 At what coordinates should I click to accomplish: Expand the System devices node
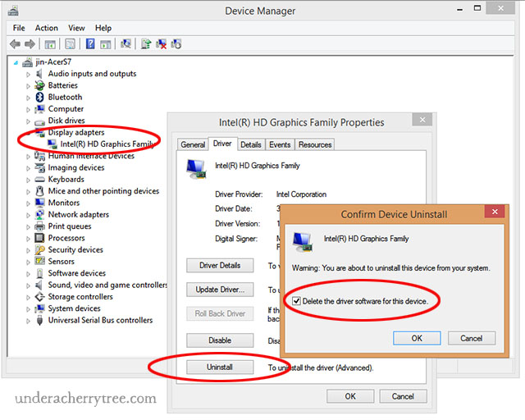(x=28, y=309)
